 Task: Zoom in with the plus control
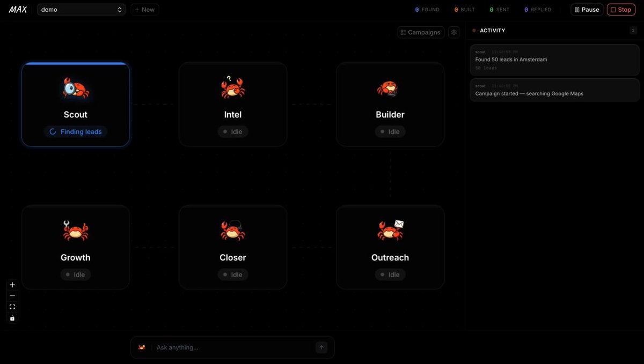pos(12,285)
